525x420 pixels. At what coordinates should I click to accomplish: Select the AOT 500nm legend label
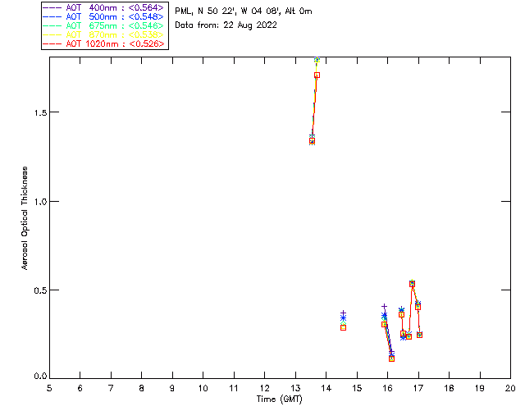tap(105, 16)
